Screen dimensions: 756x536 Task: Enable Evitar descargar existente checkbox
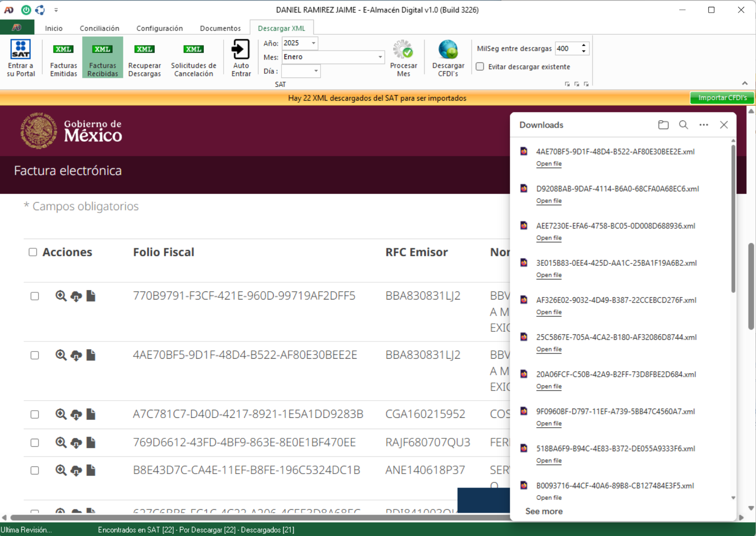pos(480,67)
